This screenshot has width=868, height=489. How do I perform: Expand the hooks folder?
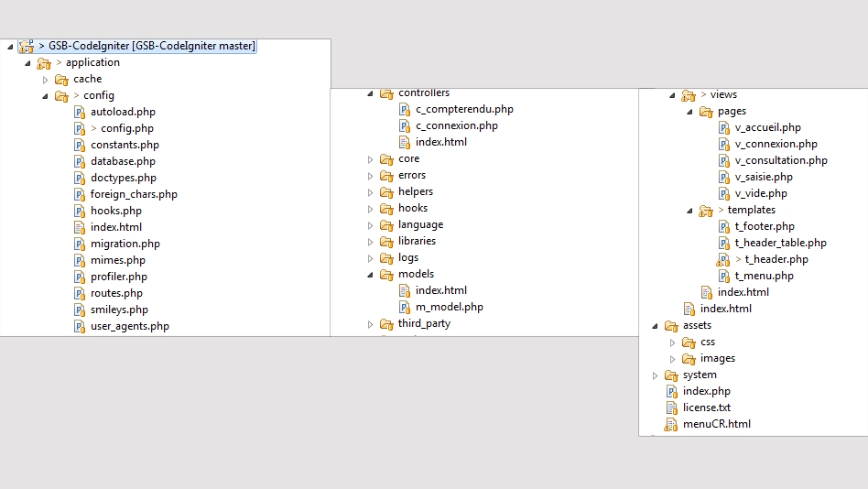click(370, 209)
